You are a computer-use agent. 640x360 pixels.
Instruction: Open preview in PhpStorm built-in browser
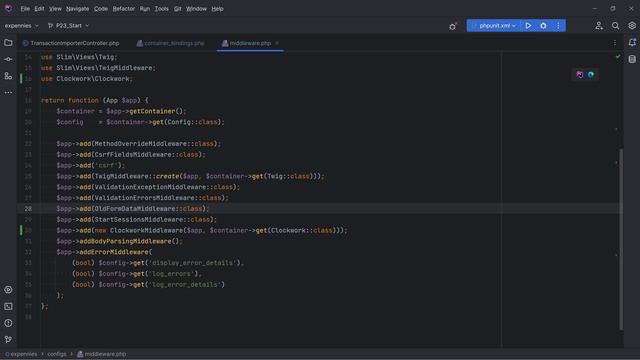coord(580,75)
